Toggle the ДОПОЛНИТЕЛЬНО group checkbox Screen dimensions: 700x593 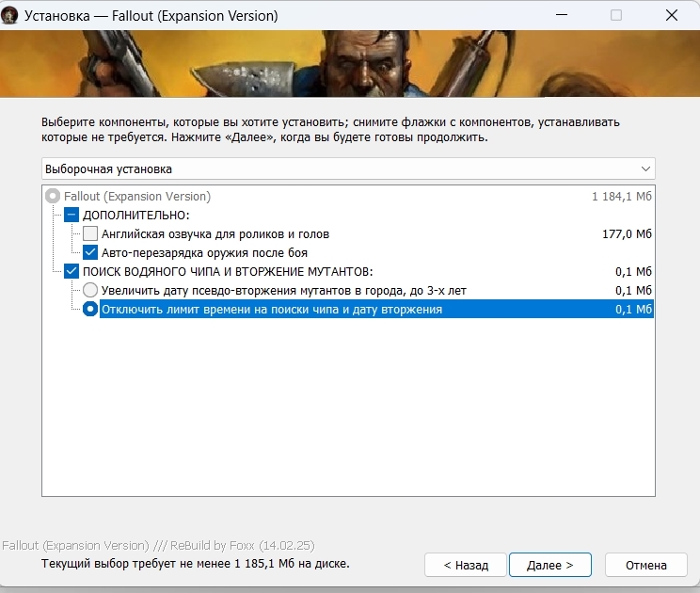coord(72,215)
